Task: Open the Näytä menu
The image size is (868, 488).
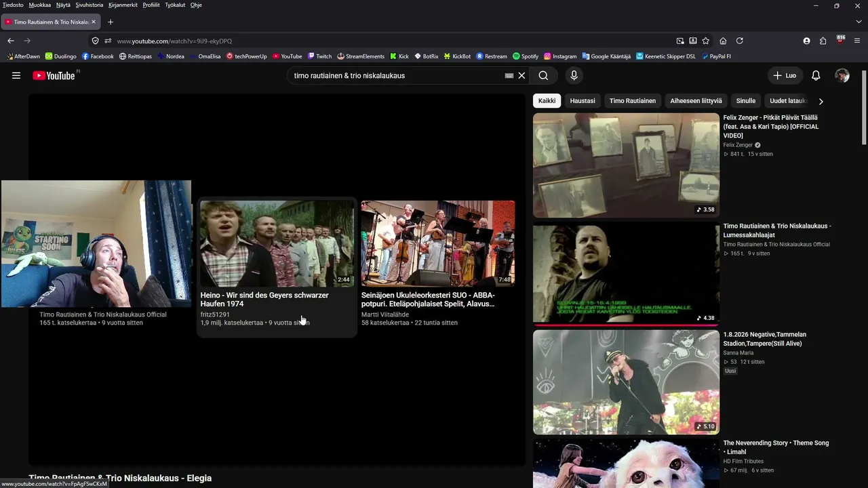Action: [x=63, y=5]
